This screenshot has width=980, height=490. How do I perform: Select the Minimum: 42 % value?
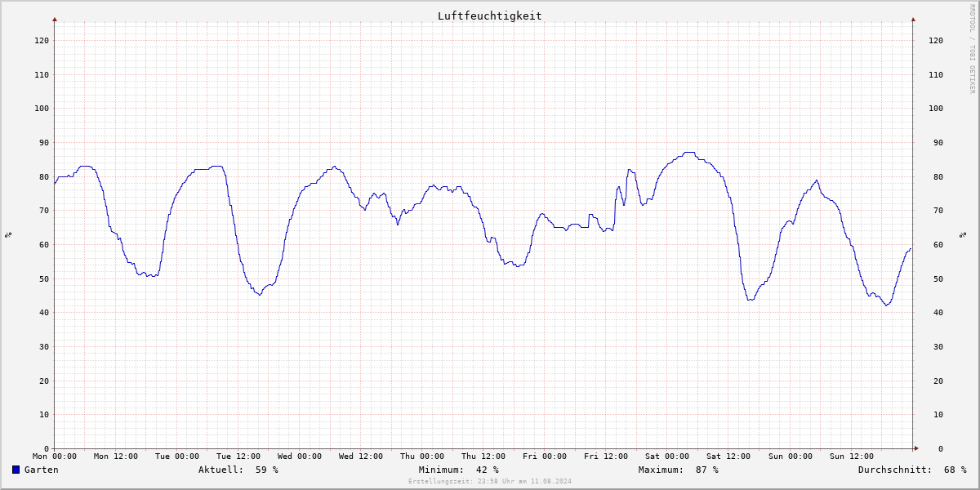point(459,470)
